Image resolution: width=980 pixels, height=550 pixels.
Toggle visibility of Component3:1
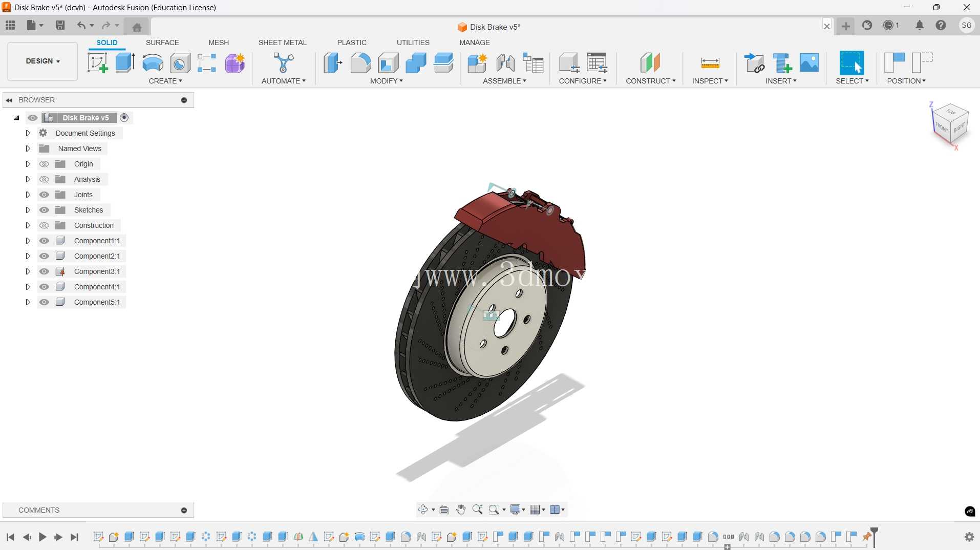[45, 271]
